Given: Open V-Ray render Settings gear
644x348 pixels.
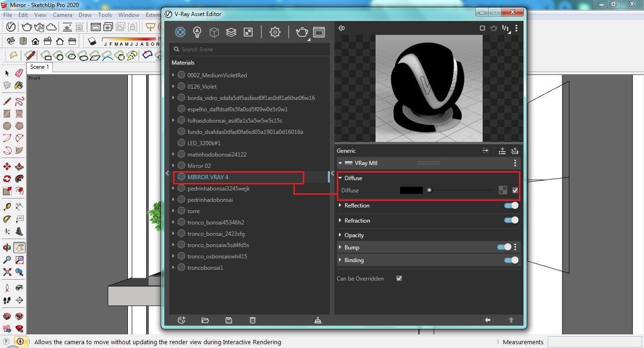Looking at the screenshot, I should 275,32.
